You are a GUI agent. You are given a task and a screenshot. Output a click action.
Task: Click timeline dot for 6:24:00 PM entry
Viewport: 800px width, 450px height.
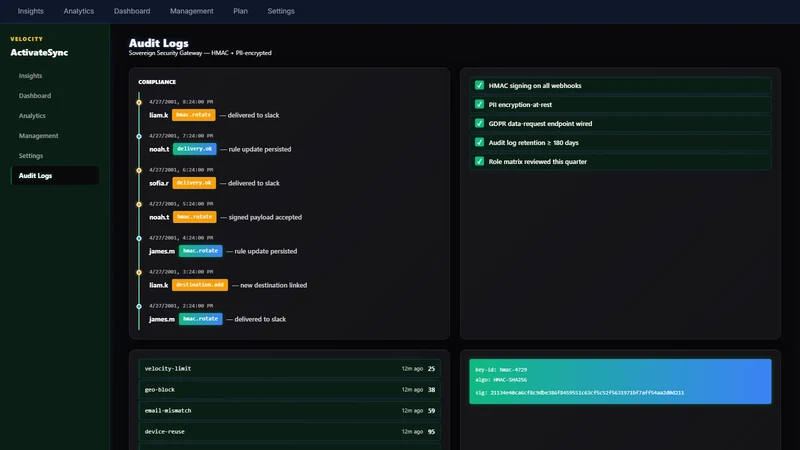coord(139,170)
